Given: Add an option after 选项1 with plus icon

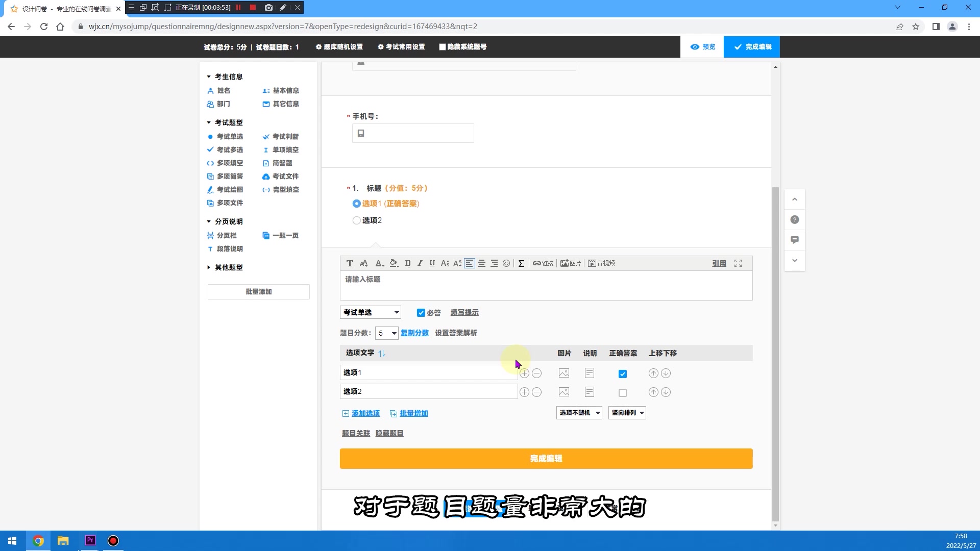Looking at the screenshot, I should [x=524, y=373].
